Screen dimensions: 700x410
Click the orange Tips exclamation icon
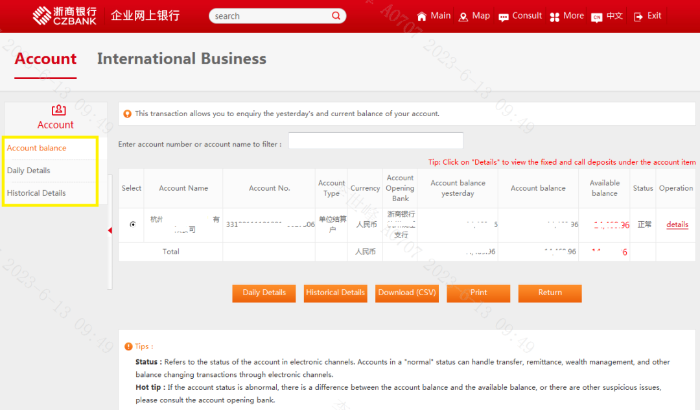128,346
